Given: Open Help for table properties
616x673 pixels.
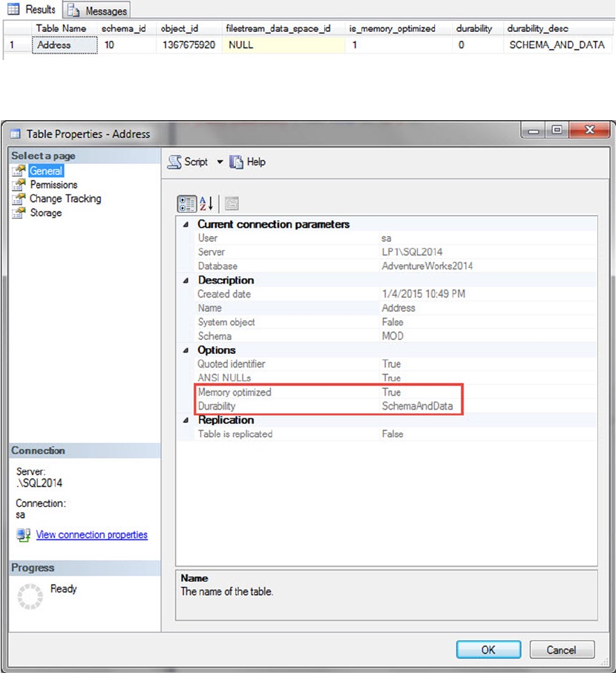Looking at the screenshot, I should 247,162.
